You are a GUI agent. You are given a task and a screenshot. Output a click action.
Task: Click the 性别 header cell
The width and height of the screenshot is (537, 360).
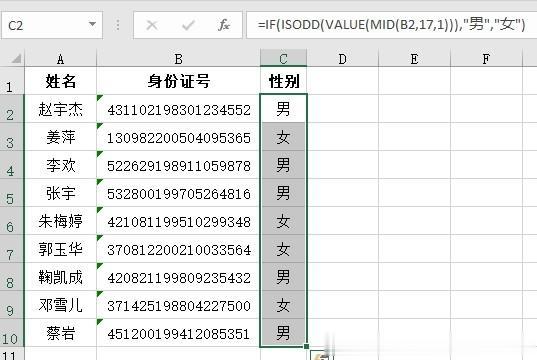[284, 81]
